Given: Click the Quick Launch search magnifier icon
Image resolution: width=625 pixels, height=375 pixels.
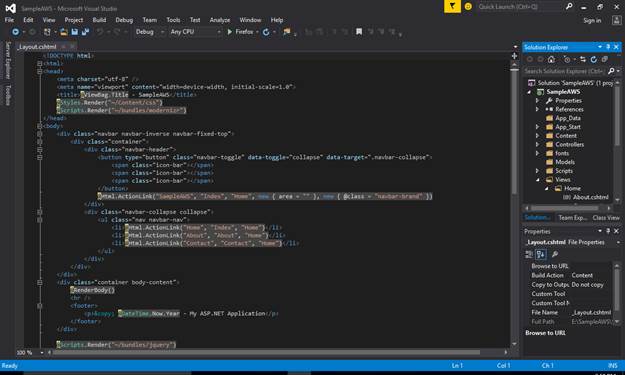Looking at the screenshot, I should [x=569, y=6].
